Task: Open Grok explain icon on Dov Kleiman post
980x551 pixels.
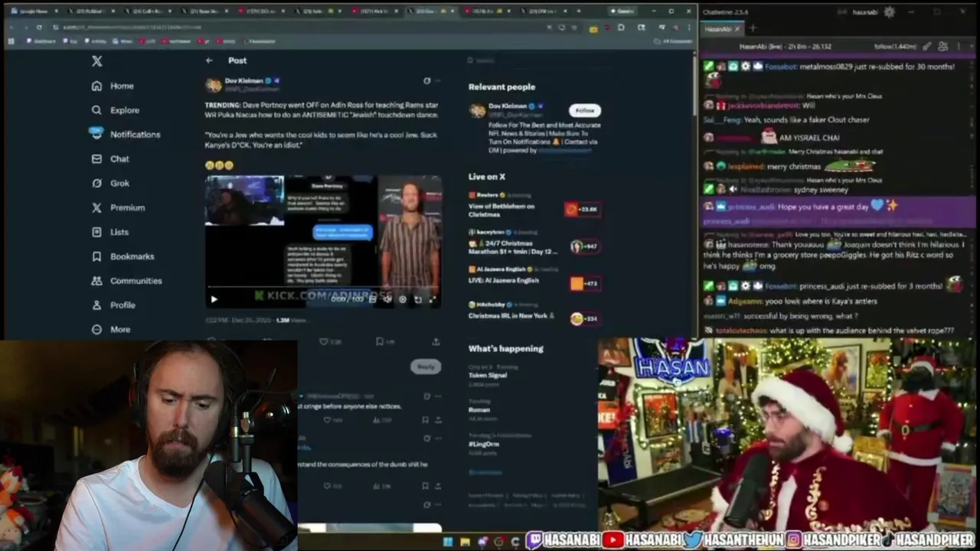Action: pyautogui.click(x=426, y=80)
